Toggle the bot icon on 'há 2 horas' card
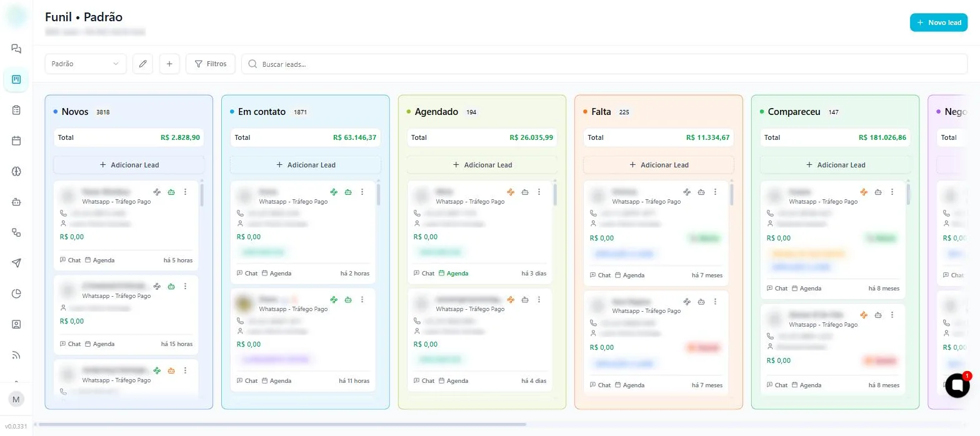980x436 pixels. pyautogui.click(x=348, y=192)
